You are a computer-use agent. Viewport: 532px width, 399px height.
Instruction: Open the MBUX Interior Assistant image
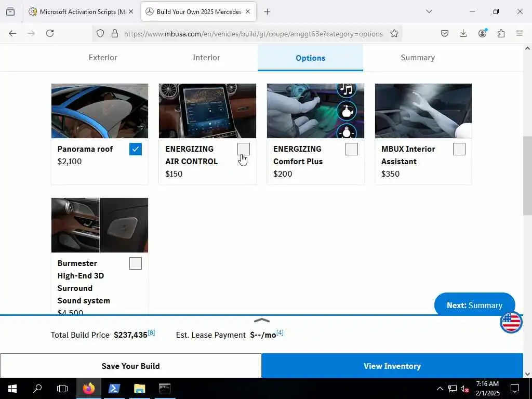(x=423, y=111)
